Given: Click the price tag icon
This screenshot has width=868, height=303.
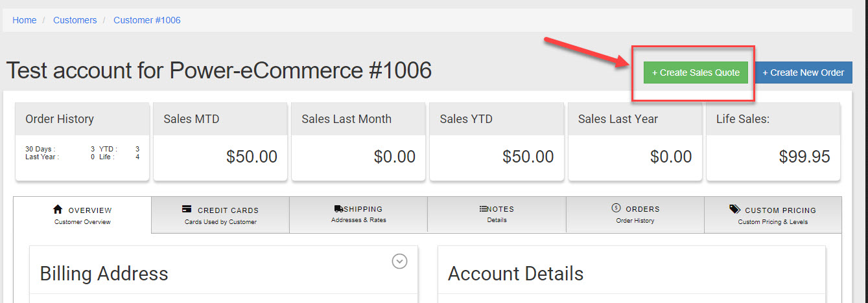Looking at the screenshot, I should [x=734, y=209].
